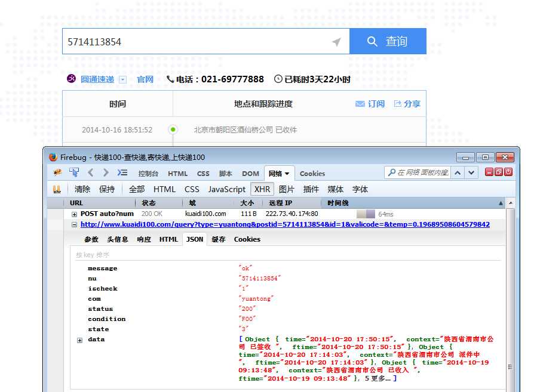Open the kuaidi100 query URL link
537x392 pixels.
[285, 225]
